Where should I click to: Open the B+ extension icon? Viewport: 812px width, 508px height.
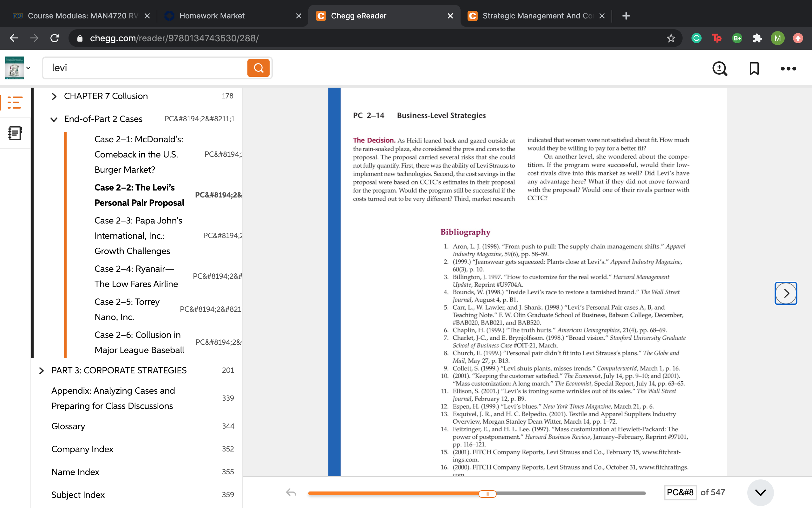[737, 38]
